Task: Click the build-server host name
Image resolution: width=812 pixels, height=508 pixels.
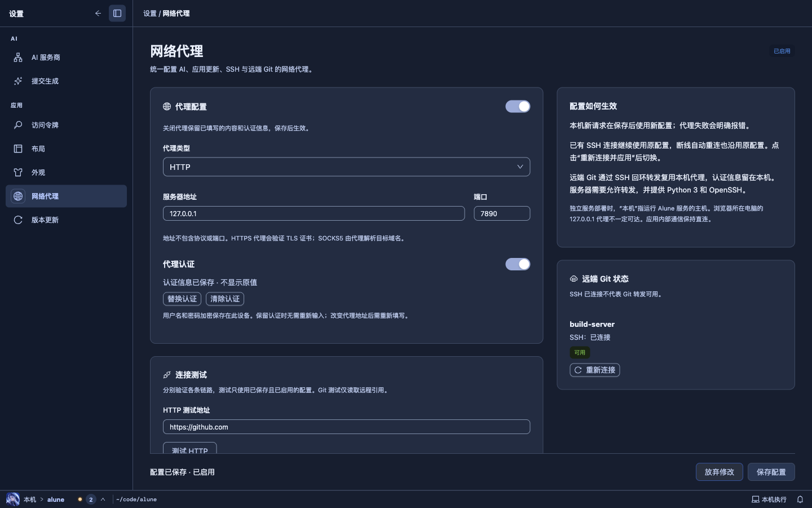Action: tap(592, 325)
